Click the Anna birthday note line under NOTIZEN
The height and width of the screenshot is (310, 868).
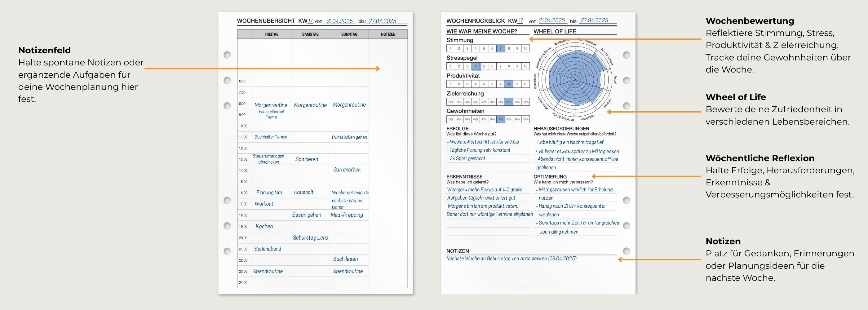click(511, 259)
